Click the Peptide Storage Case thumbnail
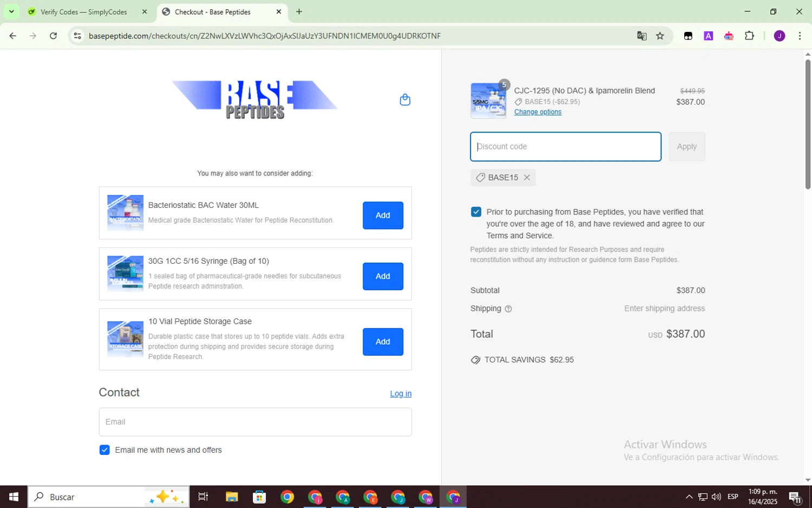 pos(125,339)
